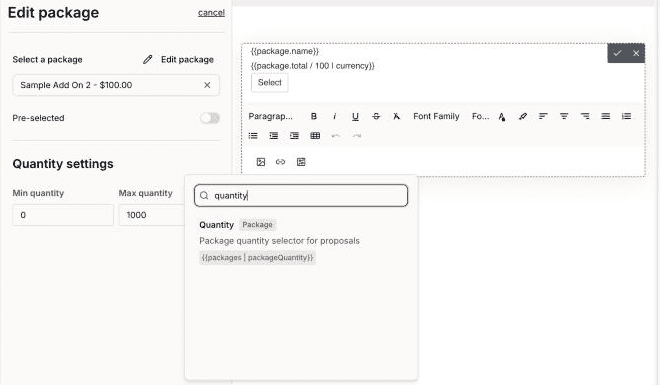Choose the Quantity Package result
Screen dimensions: 660x385
click(301, 241)
